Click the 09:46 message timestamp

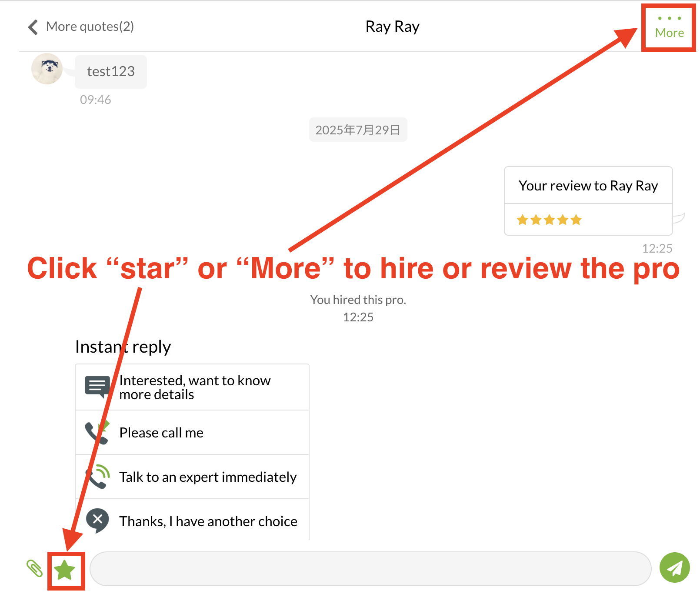tap(95, 100)
